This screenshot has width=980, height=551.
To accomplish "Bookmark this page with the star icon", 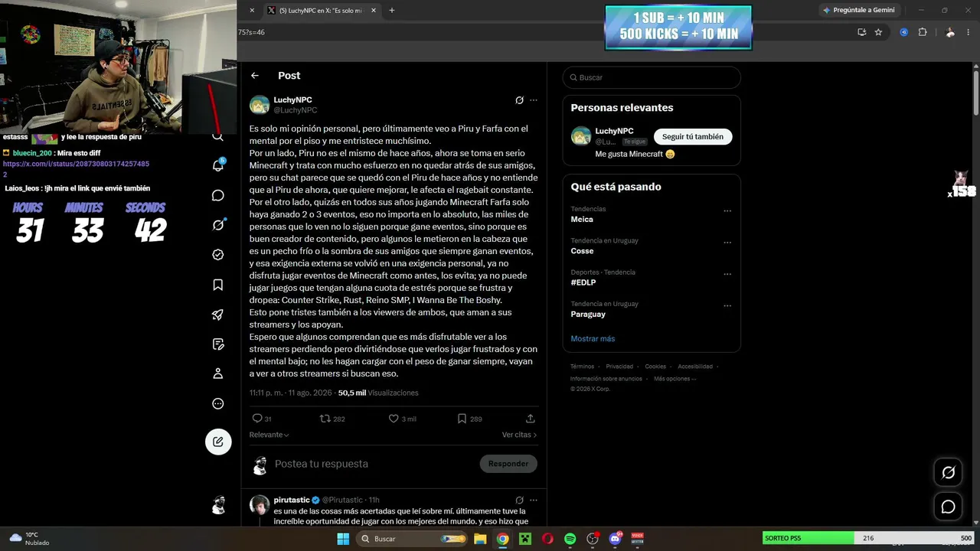I will click(x=878, y=32).
